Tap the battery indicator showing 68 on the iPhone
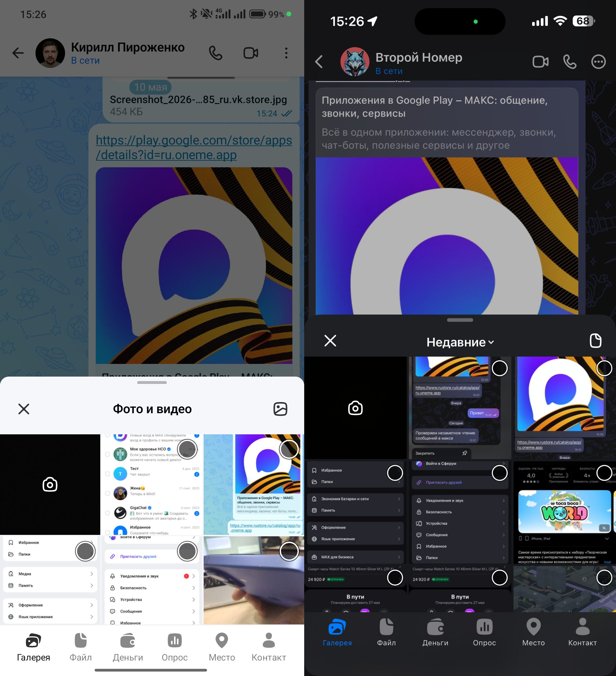616x676 pixels. (584, 21)
